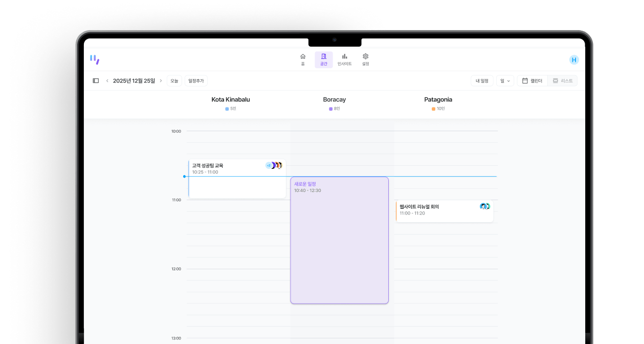Screen dimensions: 644x344
Task: Click the 2025년 12월 25일 date label
Action: pyautogui.click(x=134, y=81)
